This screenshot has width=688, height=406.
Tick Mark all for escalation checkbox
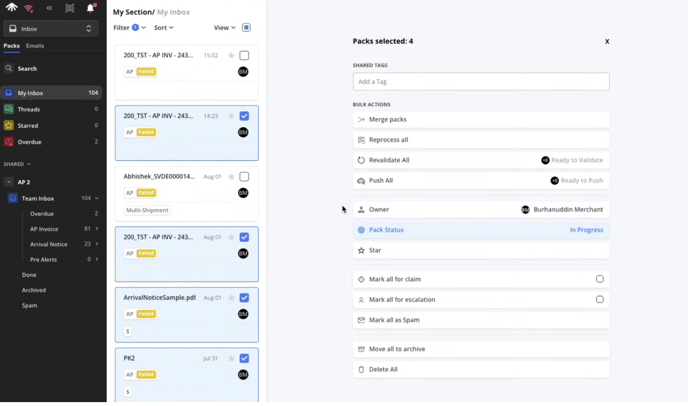click(600, 299)
